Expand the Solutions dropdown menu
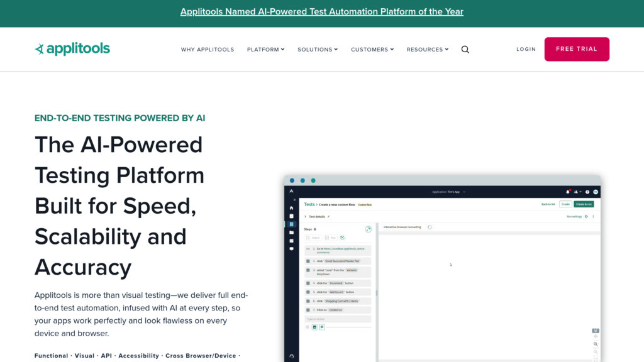 pyautogui.click(x=318, y=50)
